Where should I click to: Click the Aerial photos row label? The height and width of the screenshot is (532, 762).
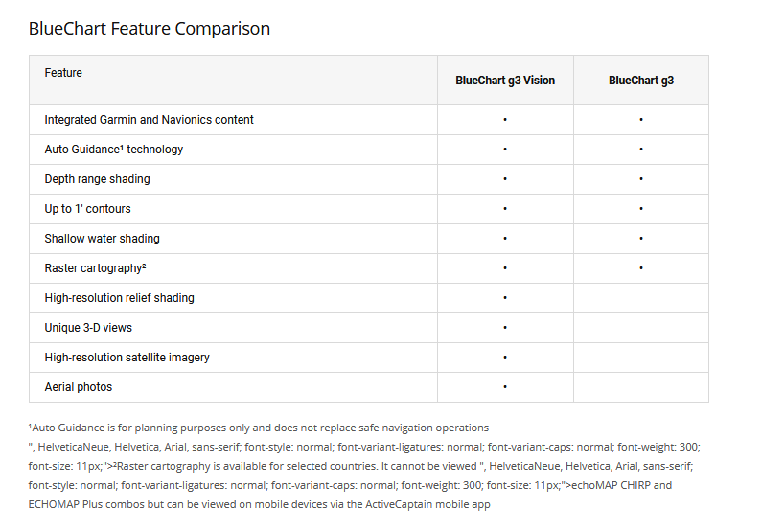78,387
